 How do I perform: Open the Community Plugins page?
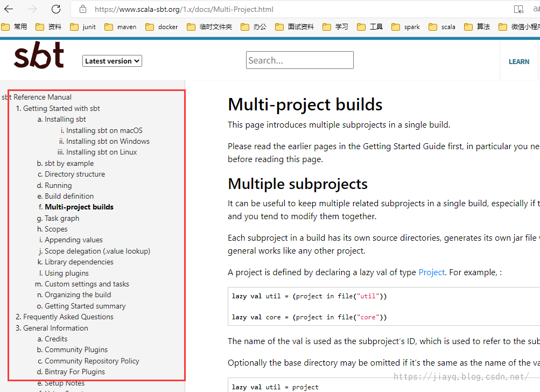click(x=76, y=350)
